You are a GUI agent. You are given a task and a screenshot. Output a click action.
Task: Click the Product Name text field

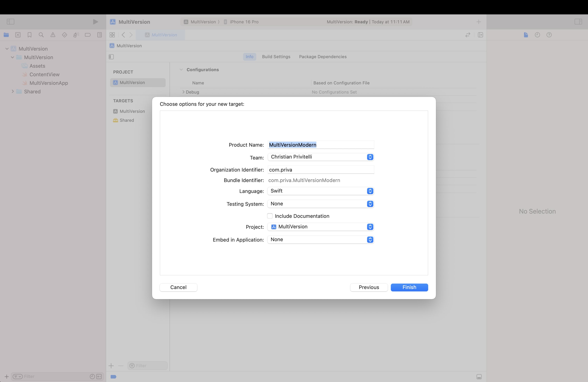tap(321, 145)
